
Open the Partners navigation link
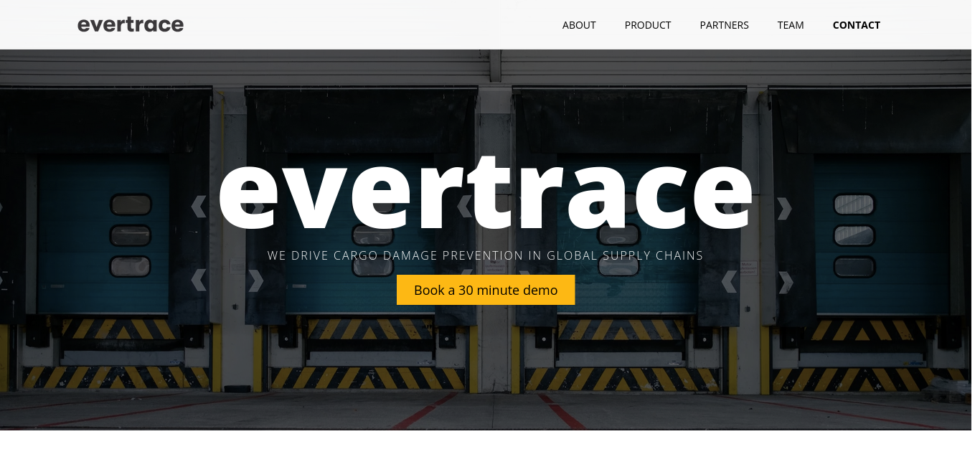[x=725, y=25]
